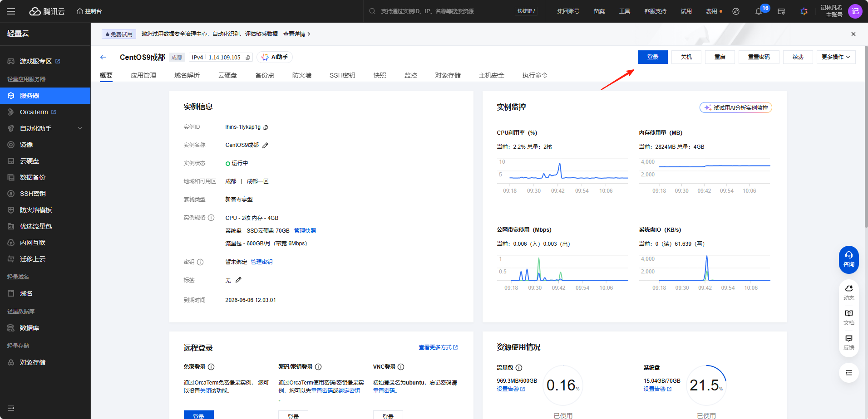
Task: Click the search icon in top bar
Action: pyautogui.click(x=372, y=11)
